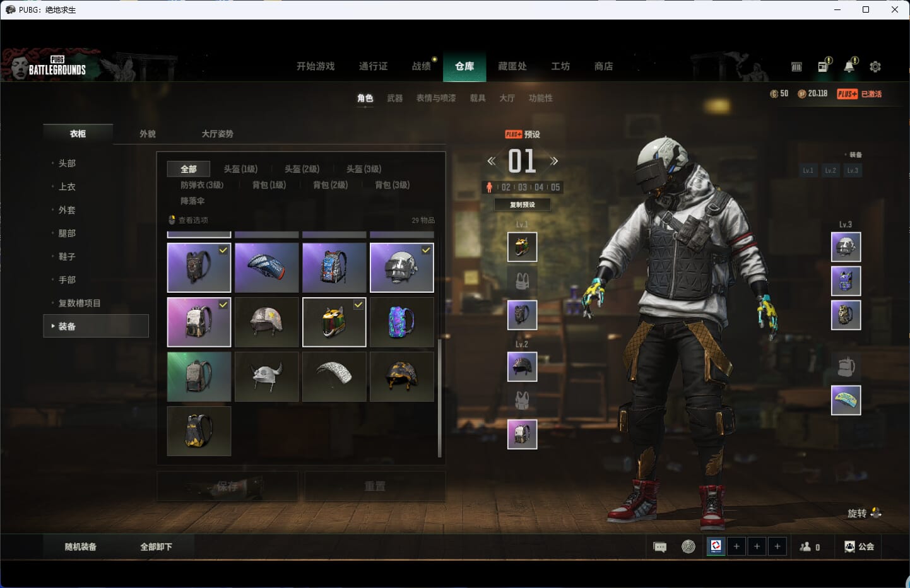910x588 pixels.
Task: Toggle the Lv.3 equipment preview
Action: [x=853, y=170]
